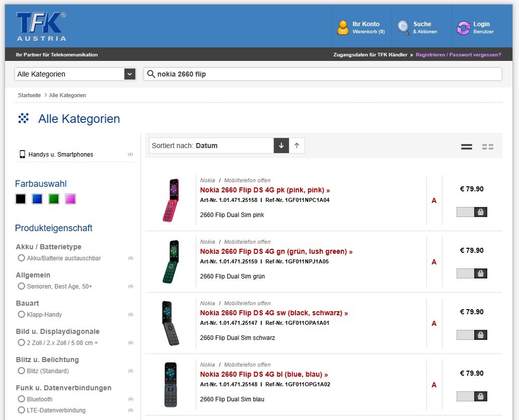Click sort descending arrow button
The image size is (519, 420).
point(281,146)
